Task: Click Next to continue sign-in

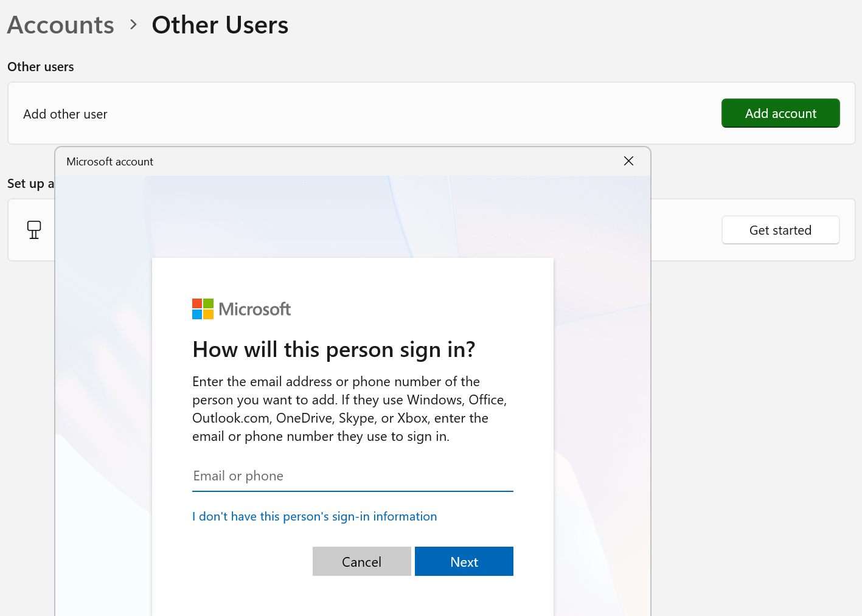Action: click(464, 561)
